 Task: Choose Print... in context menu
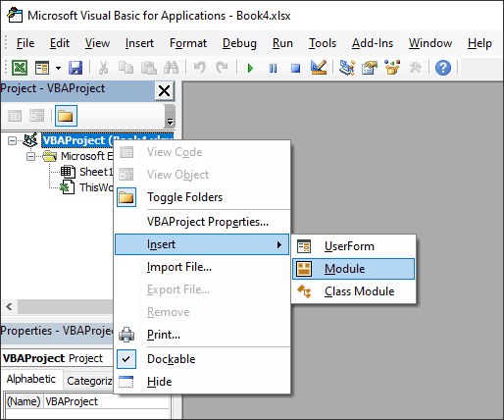pyautogui.click(x=202, y=335)
